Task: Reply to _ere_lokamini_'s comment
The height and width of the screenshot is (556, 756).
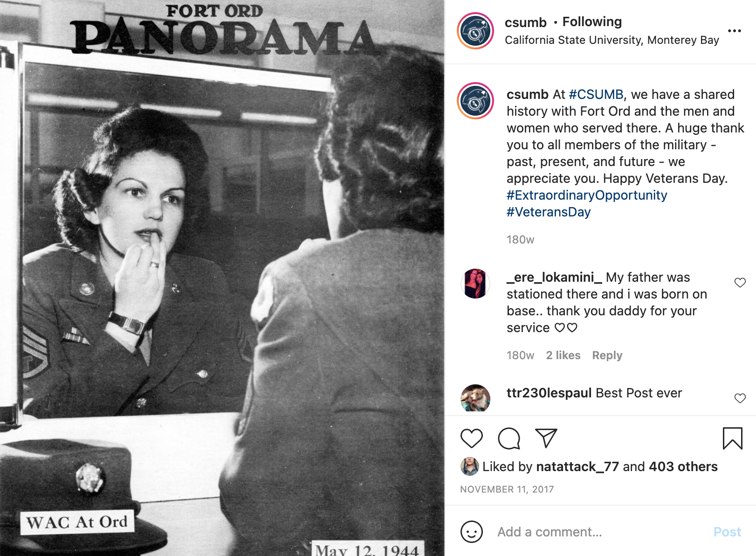Action: (x=607, y=355)
